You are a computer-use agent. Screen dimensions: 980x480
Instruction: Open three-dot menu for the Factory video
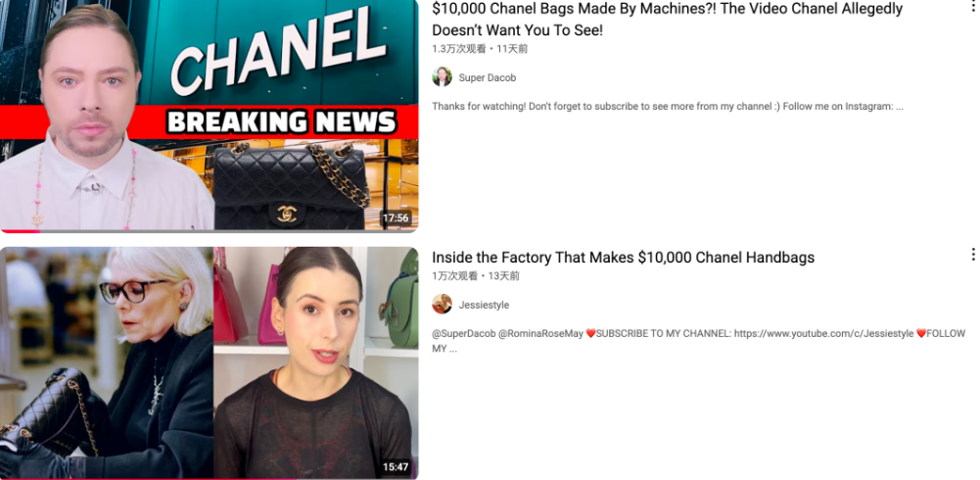(972, 255)
